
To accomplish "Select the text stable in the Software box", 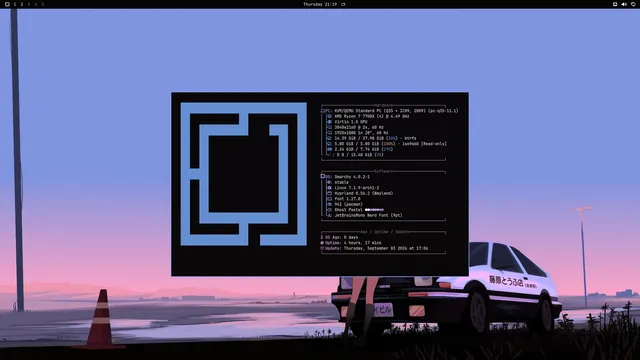I will pyautogui.click(x=341, y=182).
